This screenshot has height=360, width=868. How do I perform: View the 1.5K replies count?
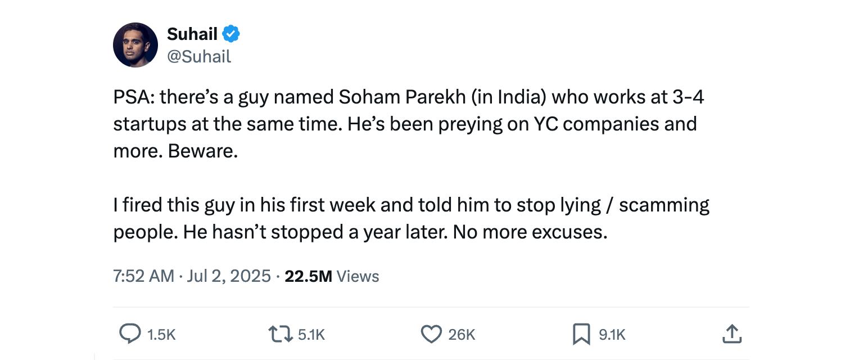(162, 334)
